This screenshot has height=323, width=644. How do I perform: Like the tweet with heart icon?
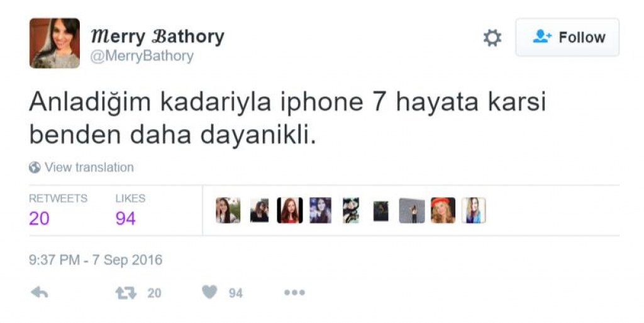(x=209, y=292)
